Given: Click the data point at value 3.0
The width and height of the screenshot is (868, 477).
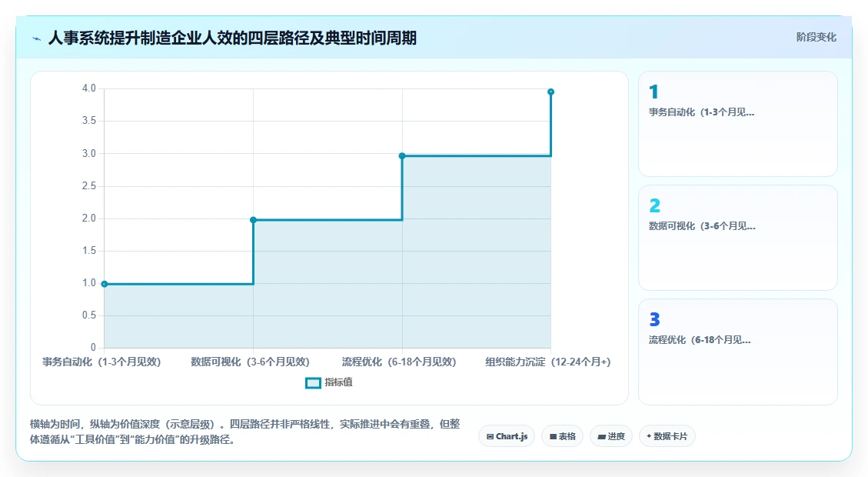Looking at the screenshot, I should 402,155.
